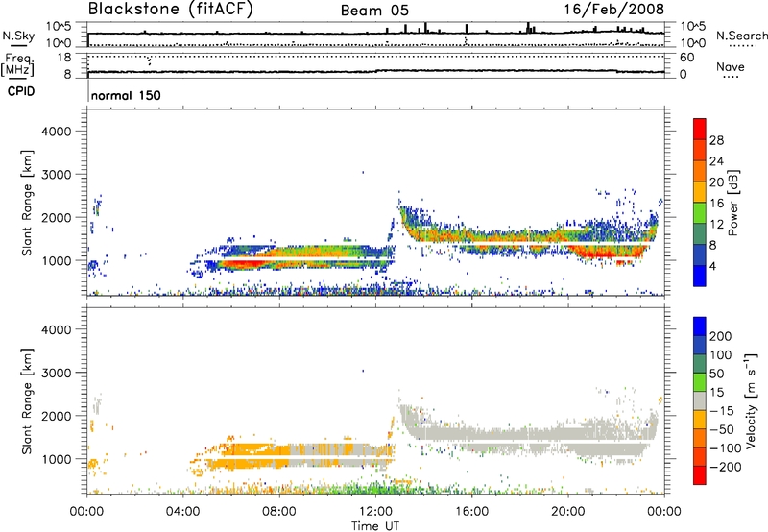Image resolution: width=768 pixels, height=532 pixels.
Task: Click the 18 MHz frequency tick label
Action: coord(64,58)
